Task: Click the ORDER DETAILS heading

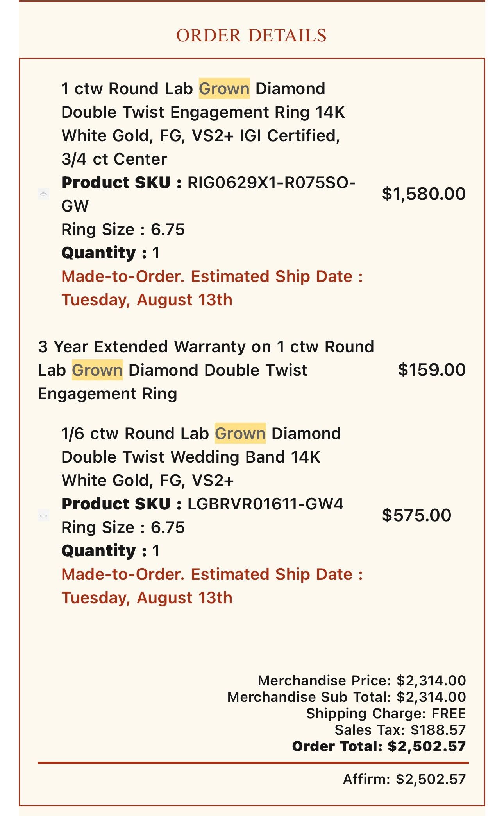Action: click(251, 36)
